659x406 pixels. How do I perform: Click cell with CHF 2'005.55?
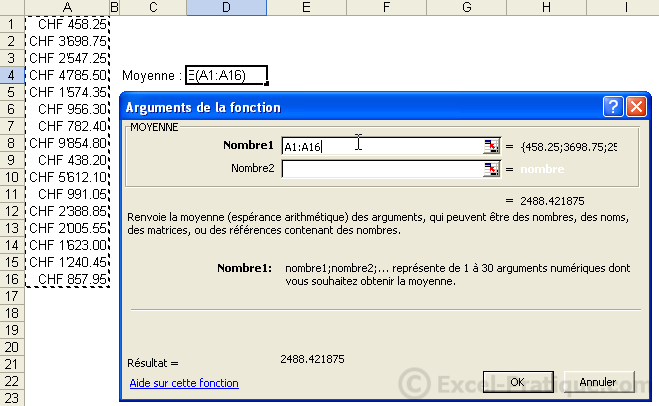(x=67, y=228)
